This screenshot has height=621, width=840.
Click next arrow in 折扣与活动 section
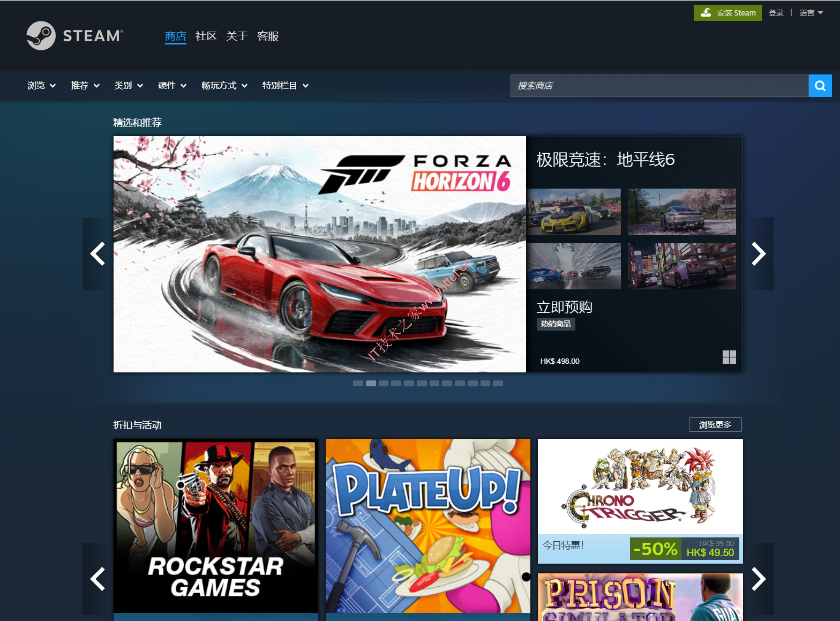[x=758, y=579]
